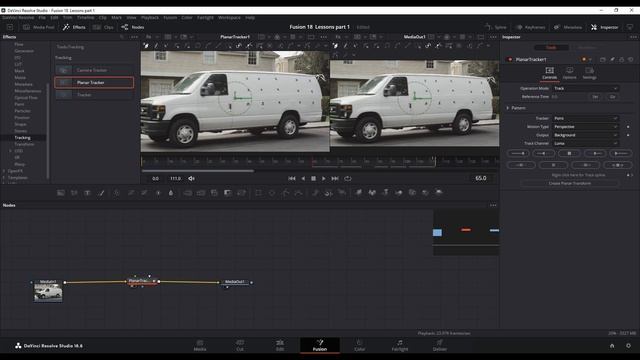This screenshot has width=640, height=360.
Task: Open the Output dropdown set to Background
Action: (585, 135)
